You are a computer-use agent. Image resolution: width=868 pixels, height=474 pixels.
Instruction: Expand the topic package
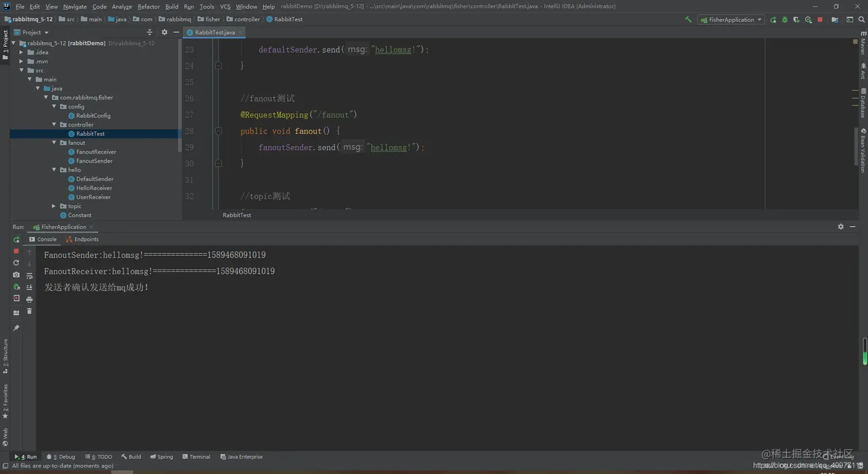pyautogui.click(x=55, y=206)
